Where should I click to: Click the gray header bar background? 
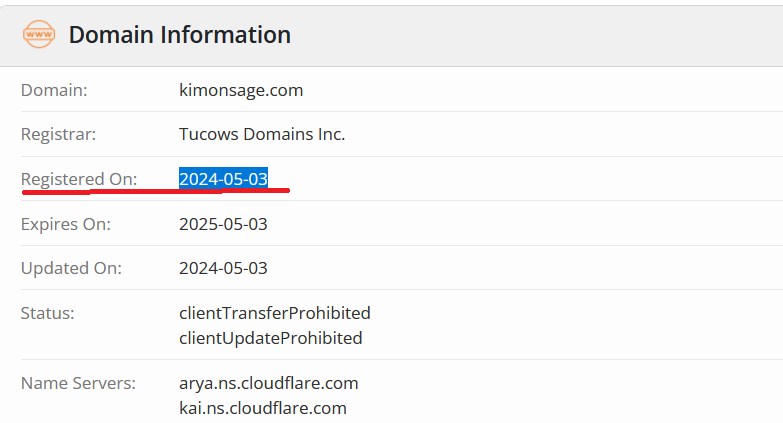click(550, 35)
